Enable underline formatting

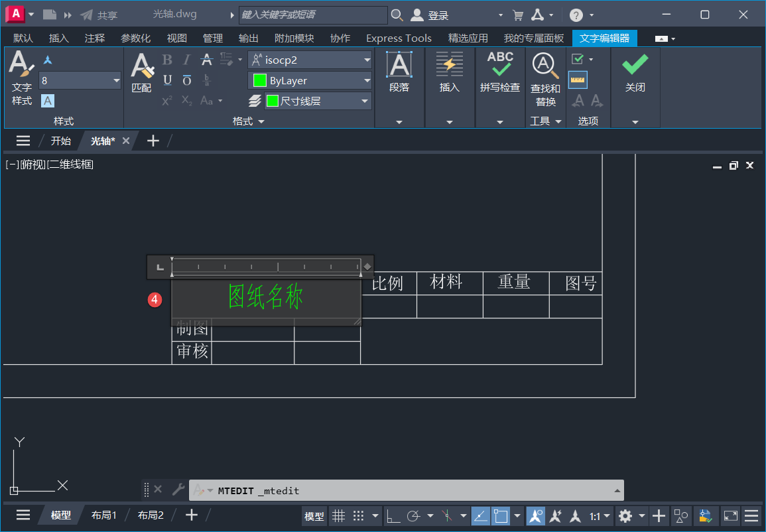(x=166, y=80)
